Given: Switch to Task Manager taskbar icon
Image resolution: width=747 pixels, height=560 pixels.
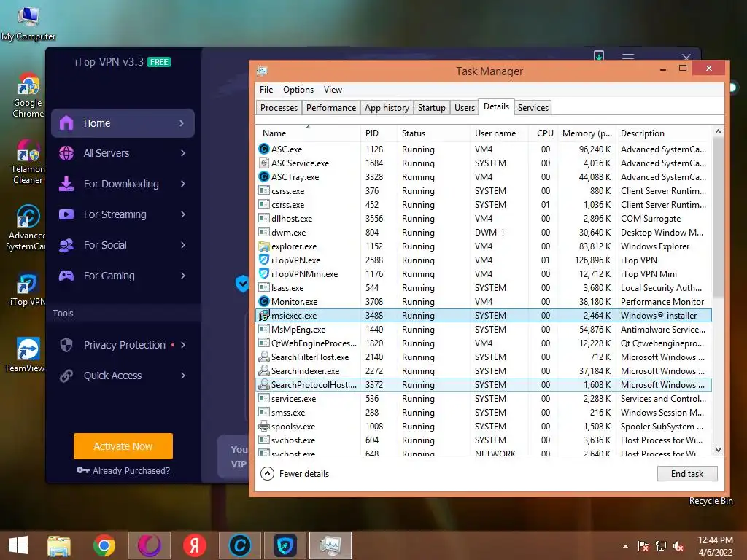Looking at the screenshot, I should pyautogui.click(x=330, y=545).
